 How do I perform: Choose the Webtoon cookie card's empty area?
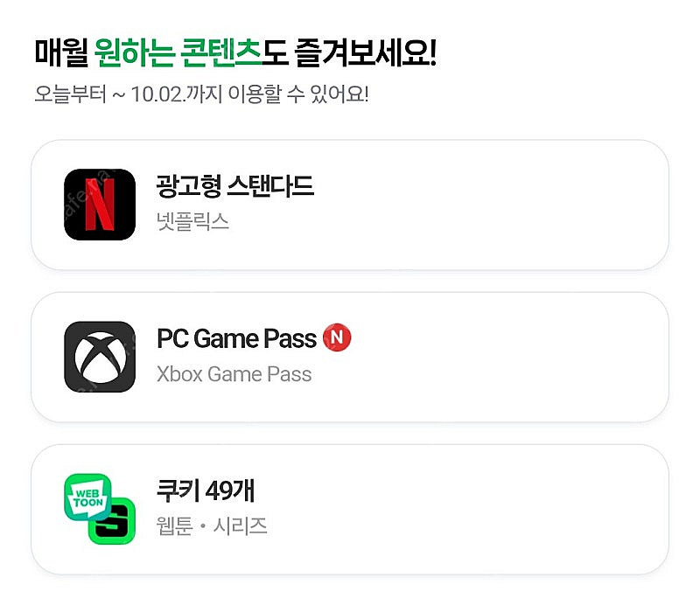(465, 510)
